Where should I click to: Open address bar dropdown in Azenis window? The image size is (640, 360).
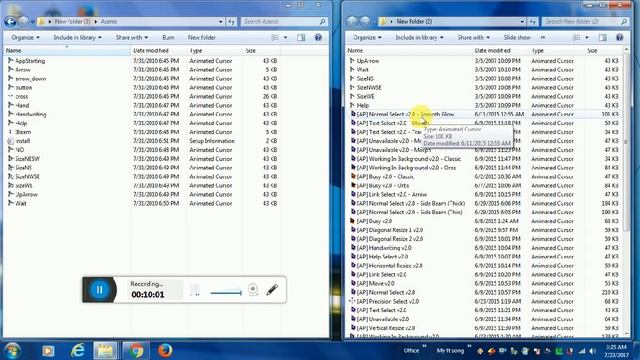[x=220, y=21]
